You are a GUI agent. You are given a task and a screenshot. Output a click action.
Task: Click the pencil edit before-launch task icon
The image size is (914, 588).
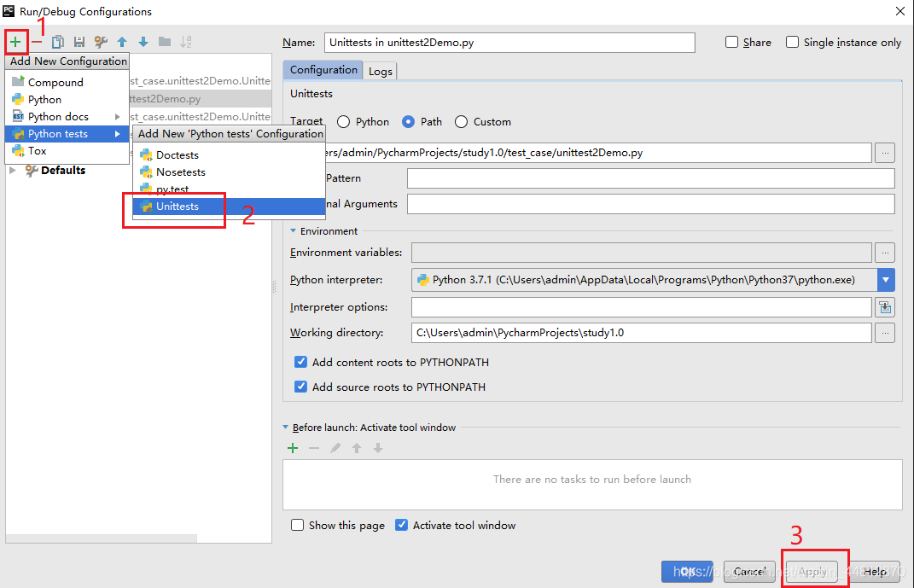pyautogui.click(x=335, y=448)
